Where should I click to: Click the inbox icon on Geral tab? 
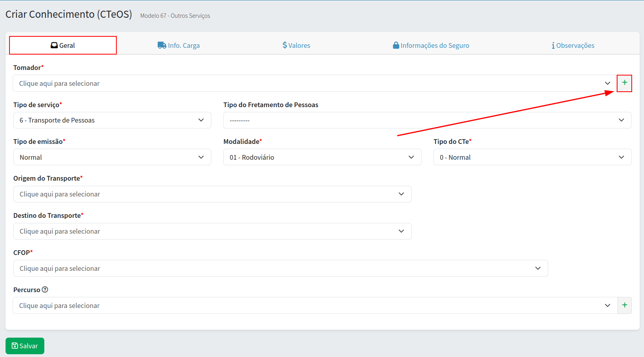(54, 45)
